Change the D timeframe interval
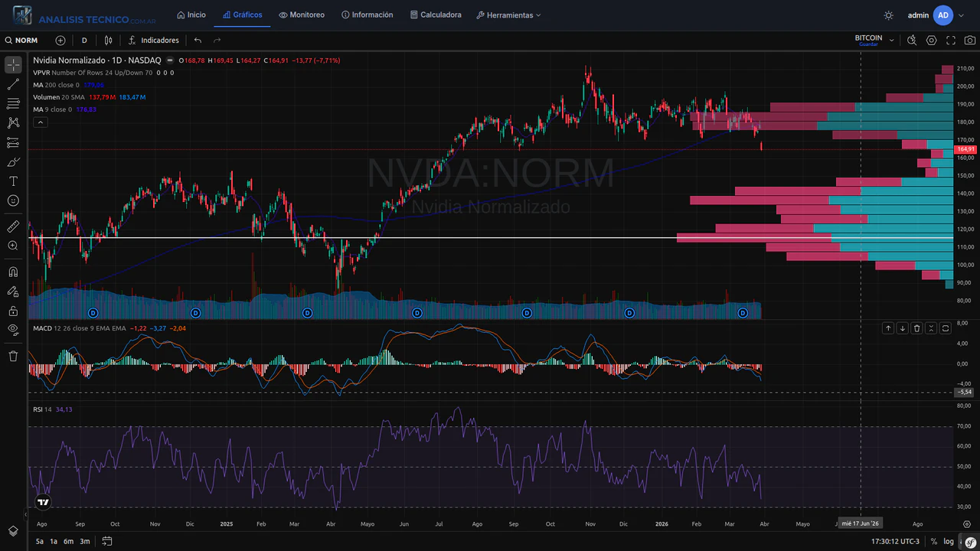The image size is (980, 551). pyautogui.click(x=84, y=41)
